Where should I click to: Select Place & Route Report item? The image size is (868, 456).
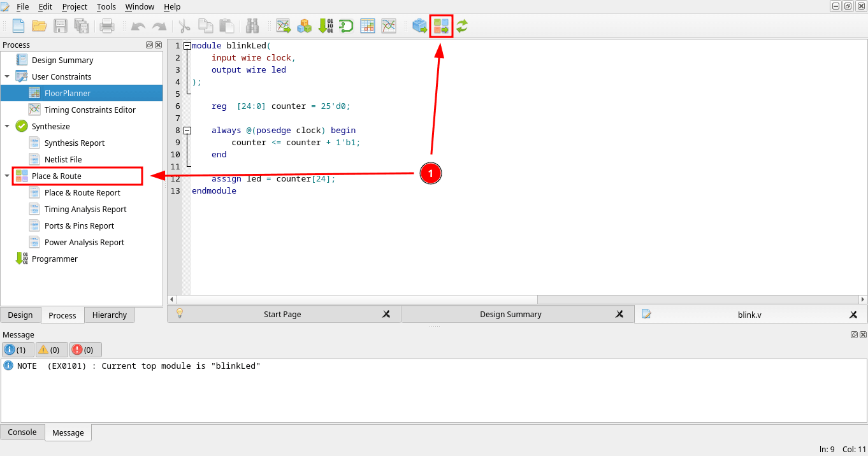click(x=82, y=193)
